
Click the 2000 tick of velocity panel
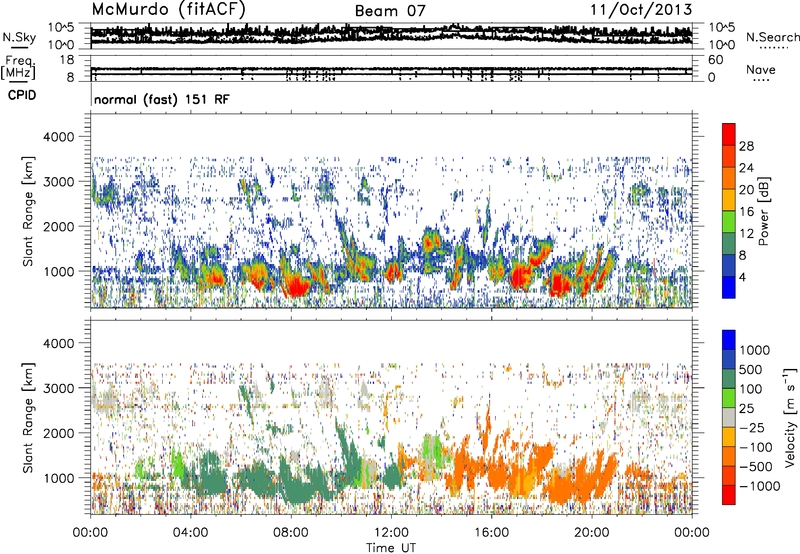[x=58, y=433]
